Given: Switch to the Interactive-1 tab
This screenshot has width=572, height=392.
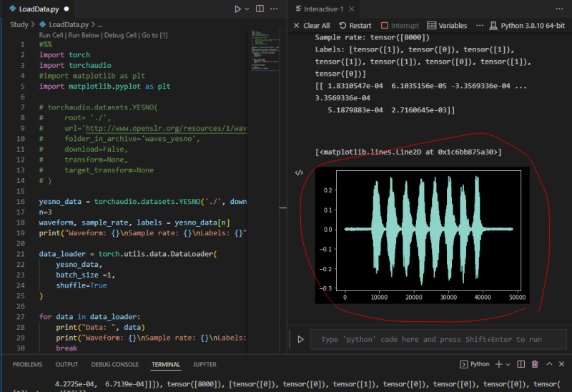Looking at the screenshot, I should (324, 9).
